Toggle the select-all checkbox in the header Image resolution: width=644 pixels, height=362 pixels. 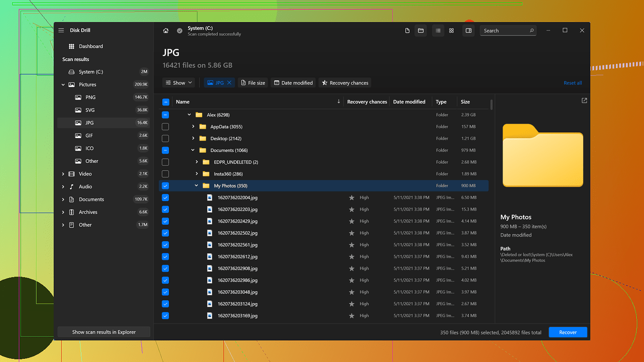166,102
